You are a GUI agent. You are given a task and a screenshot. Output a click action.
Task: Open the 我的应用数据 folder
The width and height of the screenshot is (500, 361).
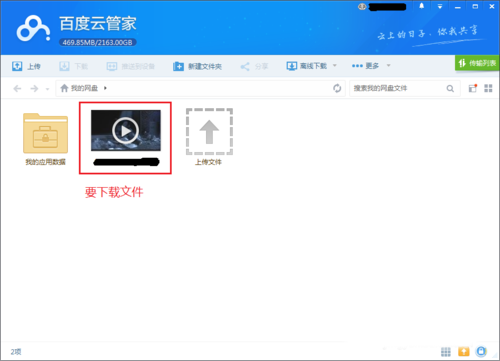[x=45, y=139]
